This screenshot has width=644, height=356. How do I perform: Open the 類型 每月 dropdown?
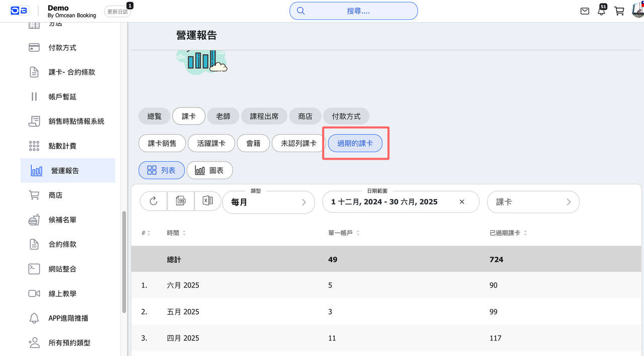coord(269,202)
